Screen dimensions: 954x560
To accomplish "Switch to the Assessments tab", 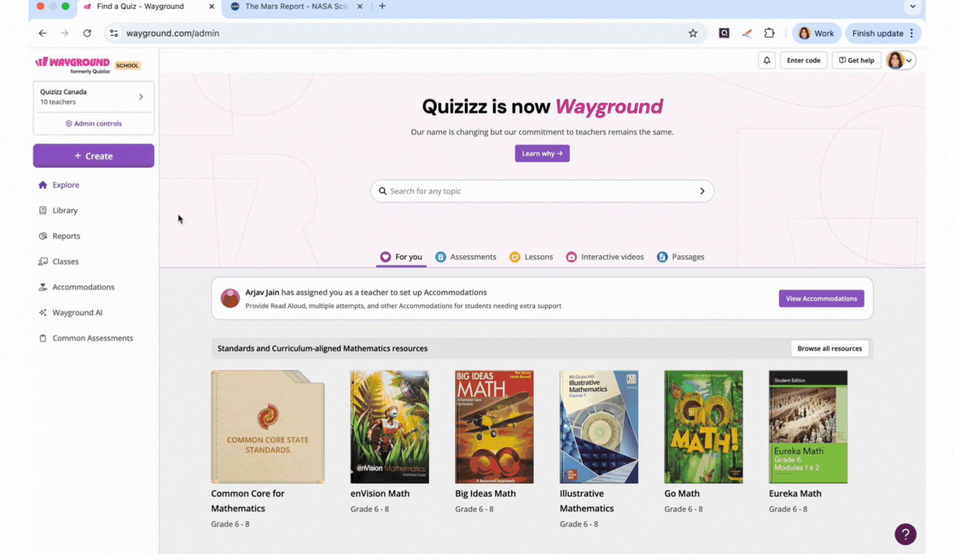I will pyautogui.click(x=466, y=257).
